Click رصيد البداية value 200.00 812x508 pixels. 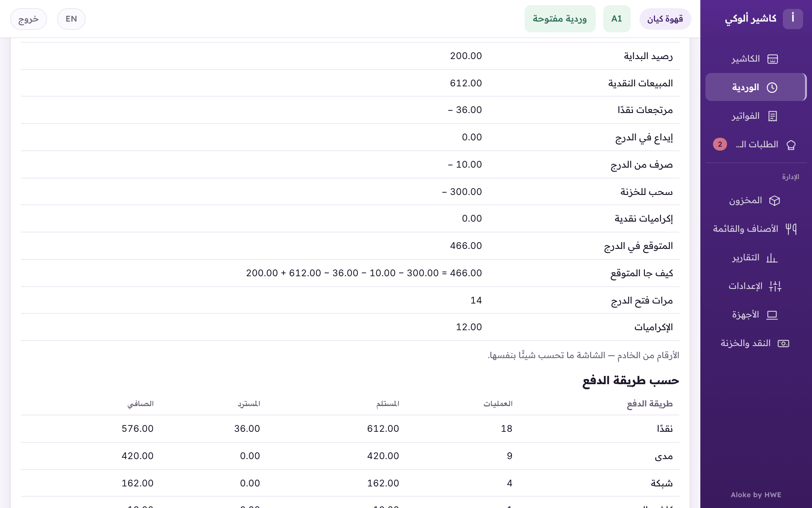tap(466, 56)
